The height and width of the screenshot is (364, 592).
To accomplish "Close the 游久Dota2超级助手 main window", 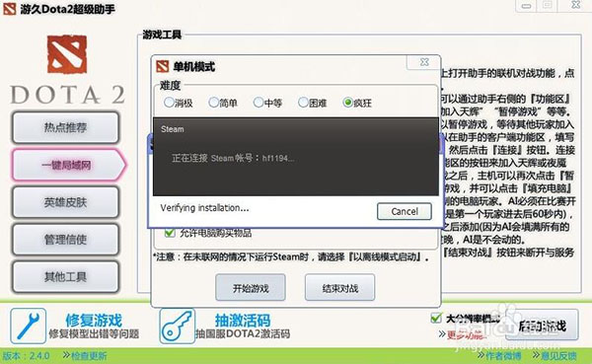I will click(x=575, y=5).
